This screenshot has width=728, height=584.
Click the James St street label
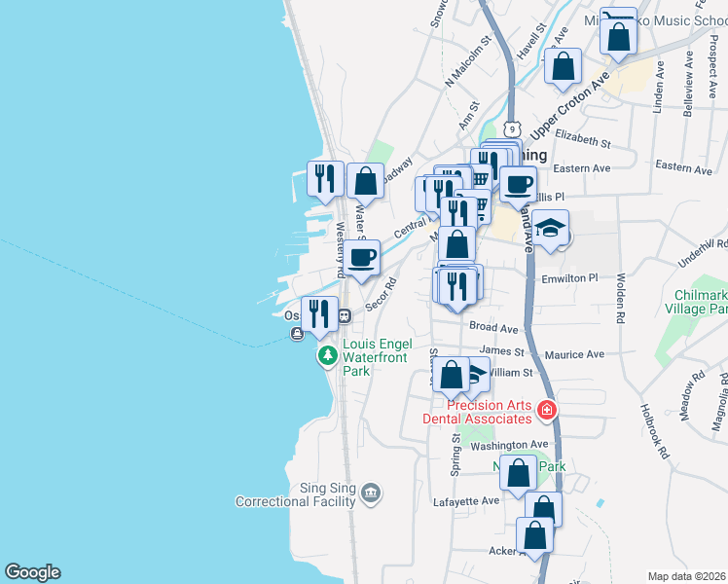502,350
